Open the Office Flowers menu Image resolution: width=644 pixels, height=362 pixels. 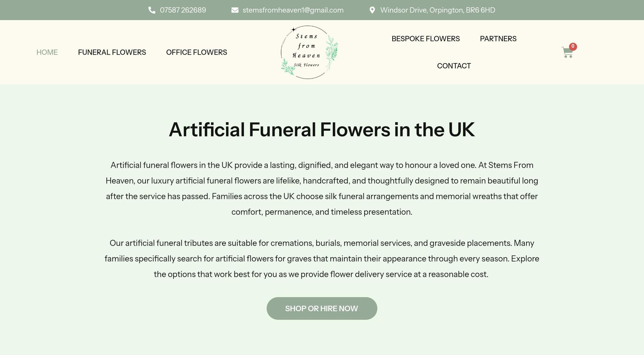(197, 52)
